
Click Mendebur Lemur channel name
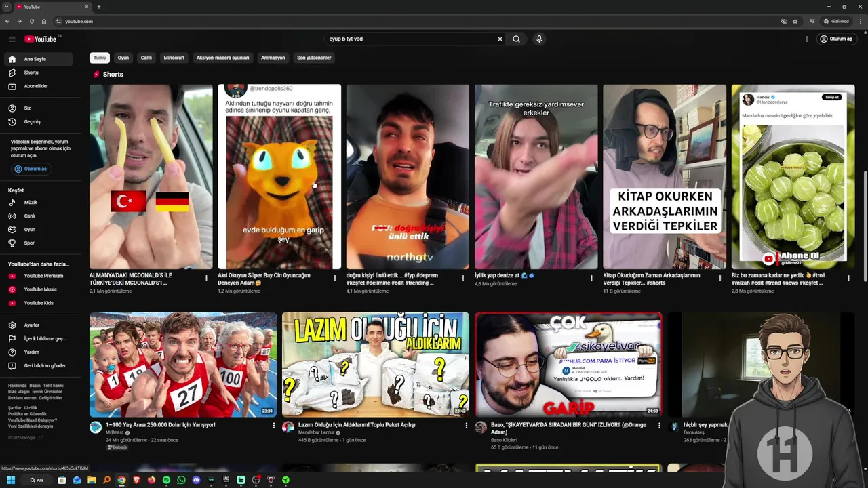coord(317,432)
